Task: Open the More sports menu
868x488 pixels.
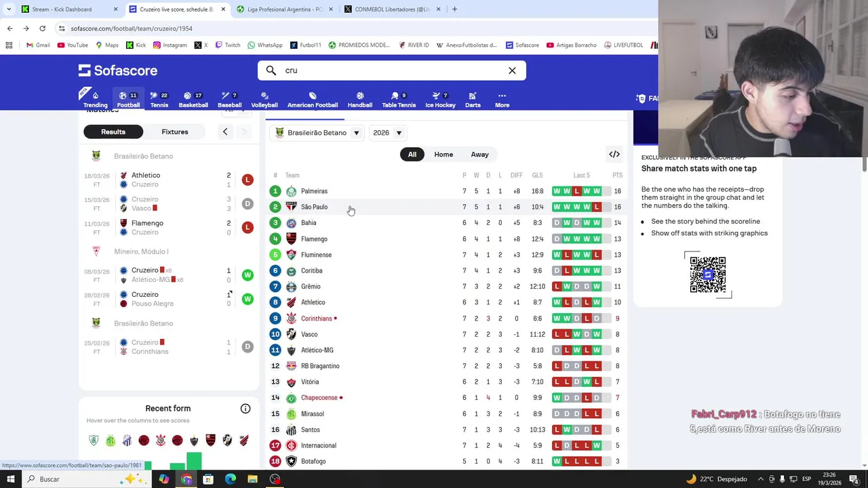Action: 502,100
